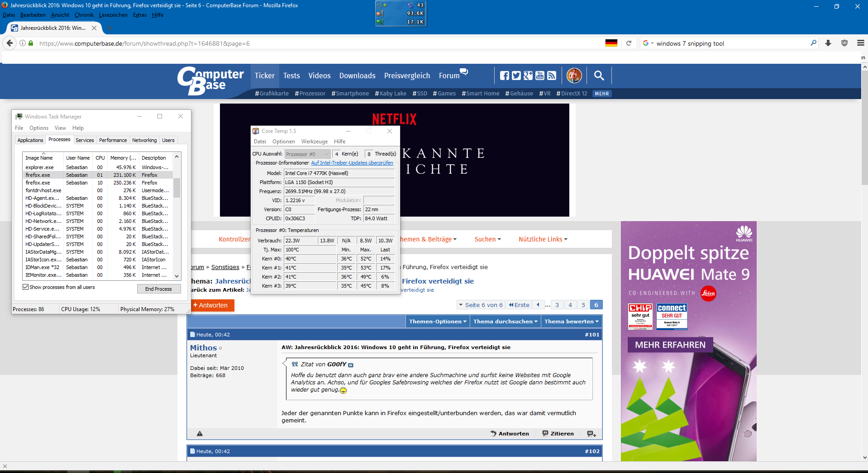Click the network meter gadget at top
Image resolution: width=868 pixels, height=473 pixels.
tap(401, 13)
